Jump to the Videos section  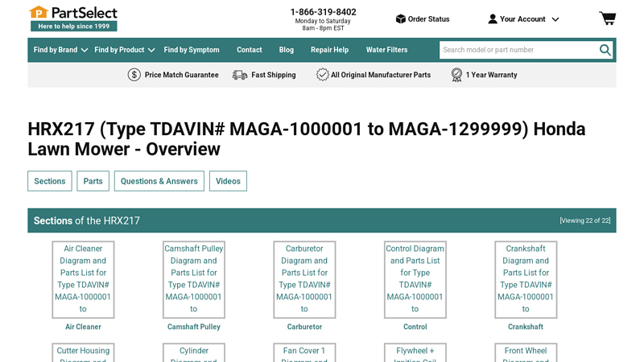228,181
